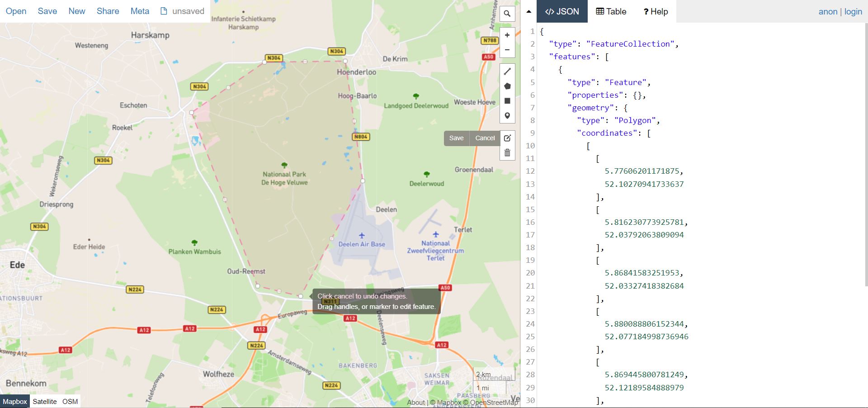
Task: Click the unsaved file document icon
Action: [164, 11]
